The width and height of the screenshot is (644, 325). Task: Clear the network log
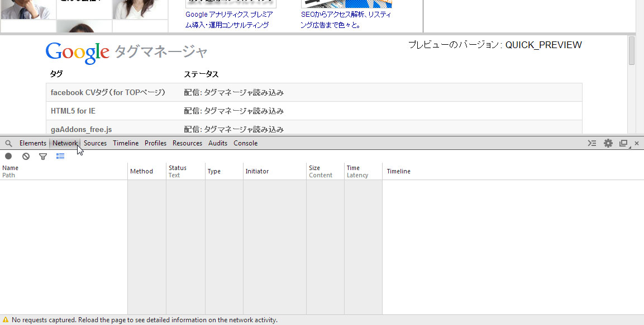coord(26,156)
